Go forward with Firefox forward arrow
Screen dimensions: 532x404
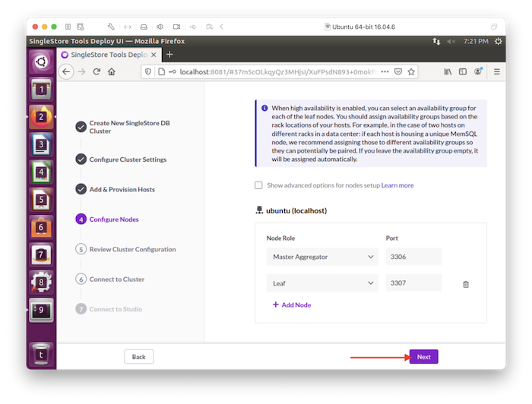tap(81, 72)
